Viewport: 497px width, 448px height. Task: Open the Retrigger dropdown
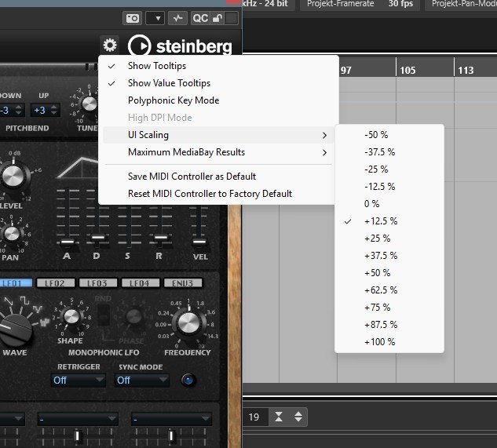pos(78,380)
